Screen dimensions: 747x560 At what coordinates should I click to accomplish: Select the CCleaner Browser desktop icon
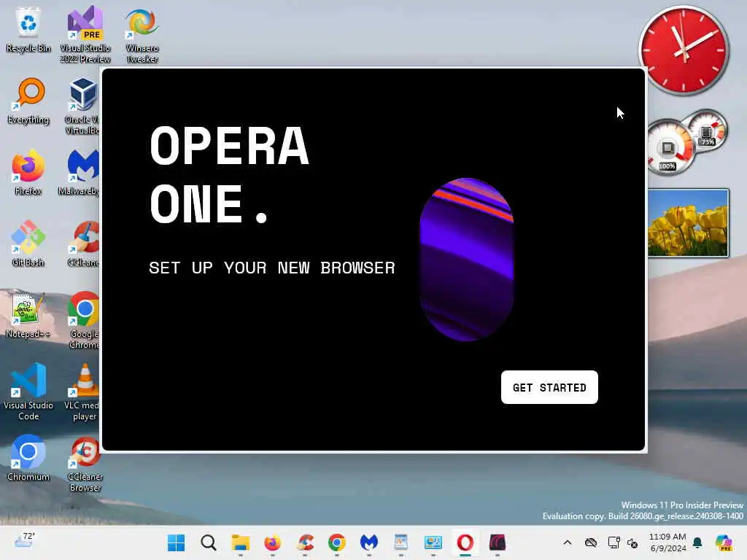click(85, 463)
